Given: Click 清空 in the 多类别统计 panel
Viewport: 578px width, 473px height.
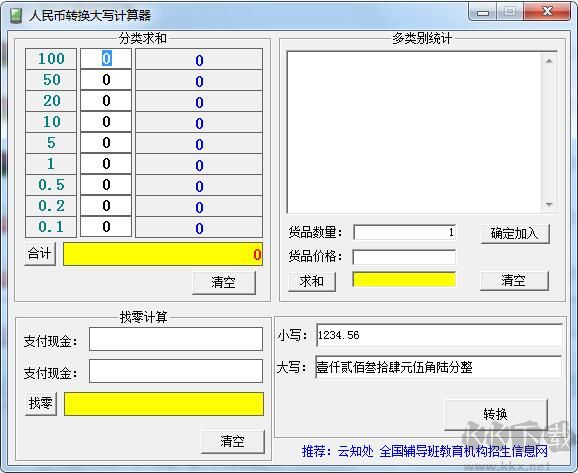Looking at the screenshot, I should click(514, 281).
